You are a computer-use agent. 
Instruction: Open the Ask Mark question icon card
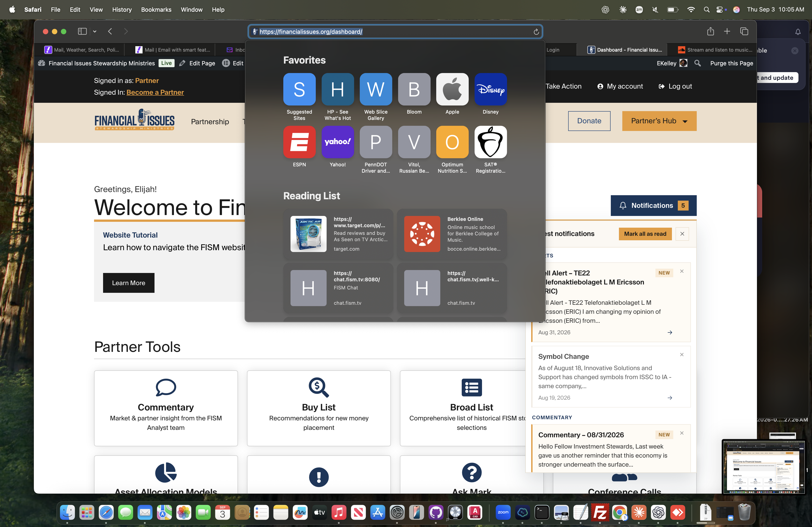pyautogui.click(x=471, y=474)
